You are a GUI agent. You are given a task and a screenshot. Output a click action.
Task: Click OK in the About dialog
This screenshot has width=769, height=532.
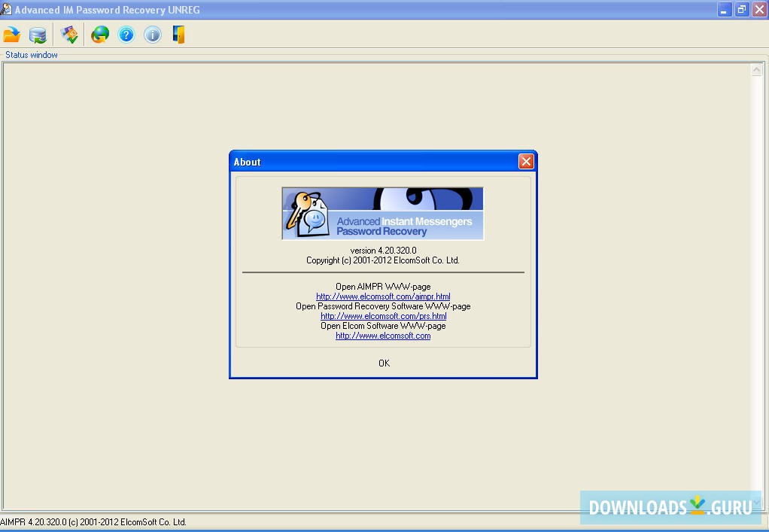tap(384, 363)
